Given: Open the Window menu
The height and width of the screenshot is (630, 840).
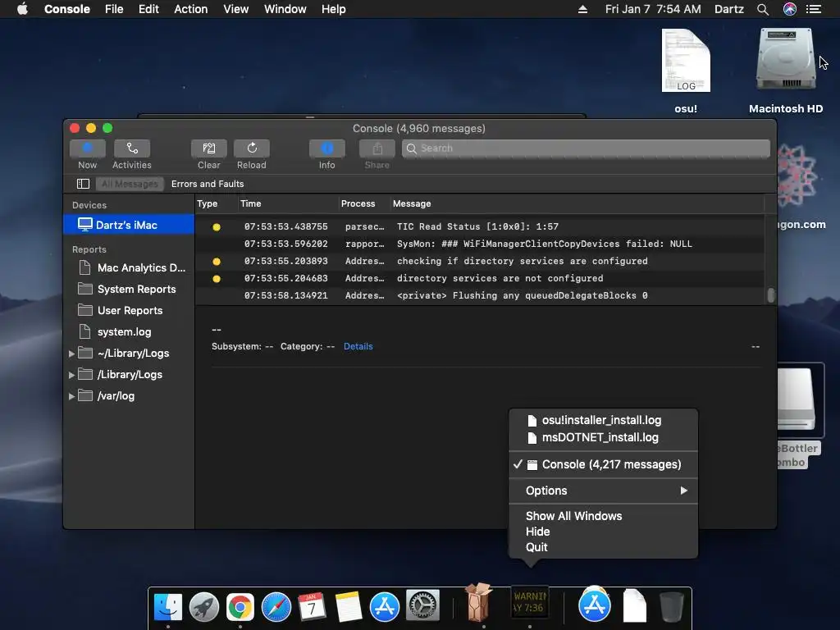Looking at the screenshot, I should [285, 9].
